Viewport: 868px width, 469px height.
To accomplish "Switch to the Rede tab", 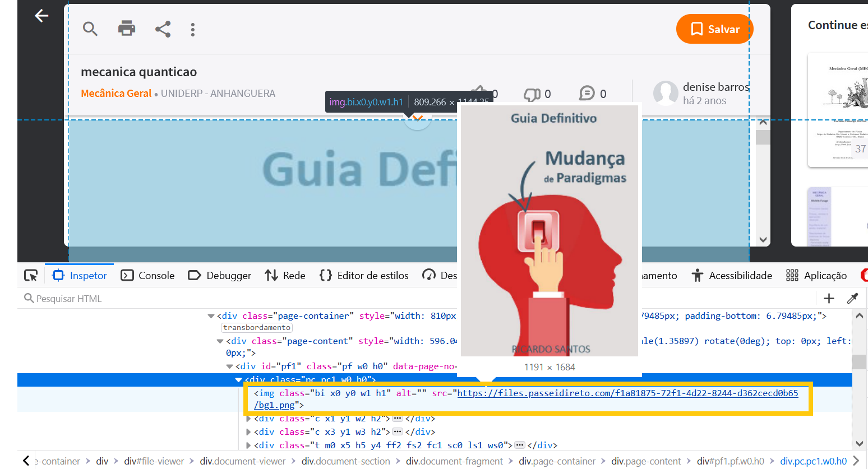I will tap(285, 275).
